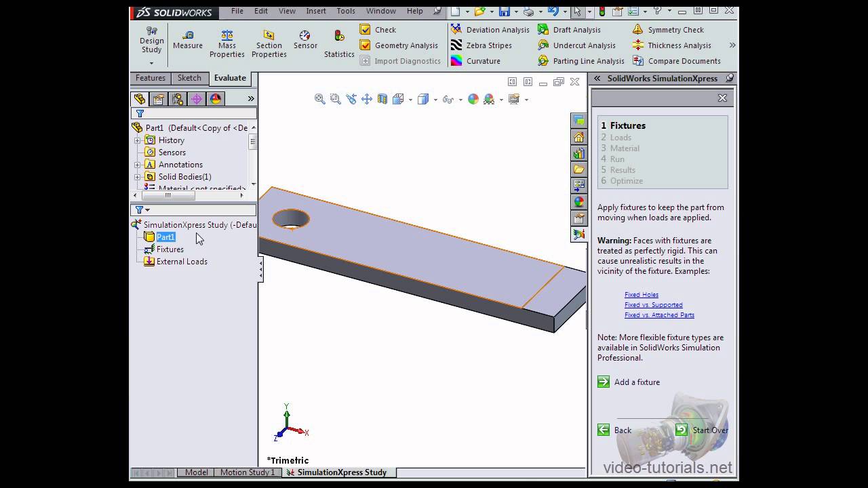Open the Insert menu
The width and height of the screenshot is (868, 488).
[316, 12]
